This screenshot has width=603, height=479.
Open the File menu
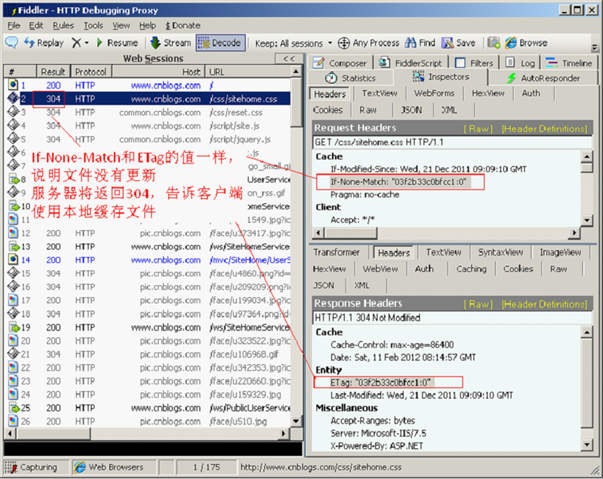(14, 25)
